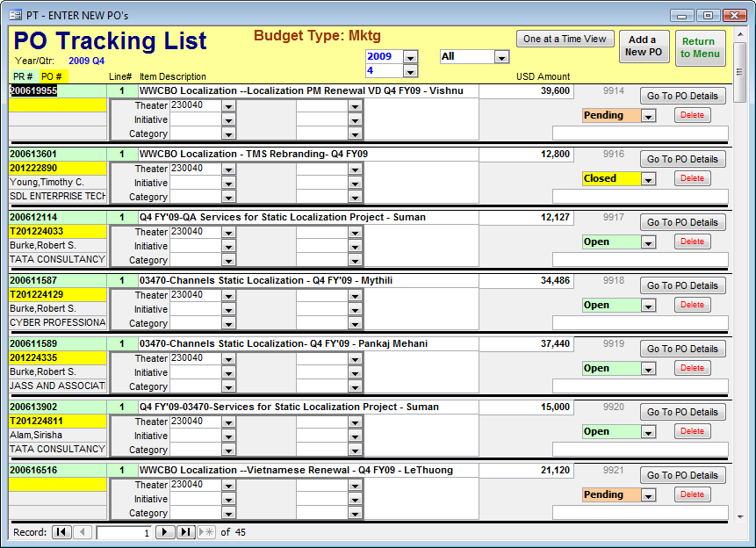The height and width of the screenshot is (548, 756).
Task: Click the record number input box
Action: pos(123,531)
